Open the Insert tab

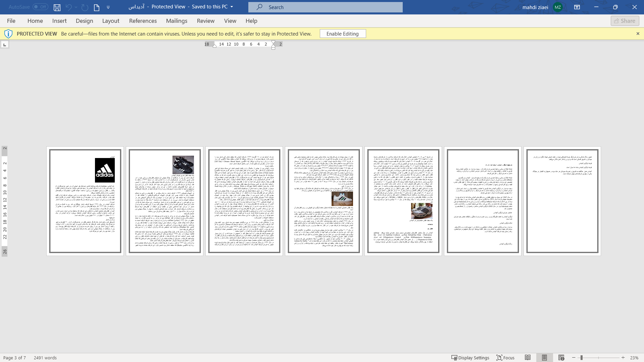[x=59, y=21]
